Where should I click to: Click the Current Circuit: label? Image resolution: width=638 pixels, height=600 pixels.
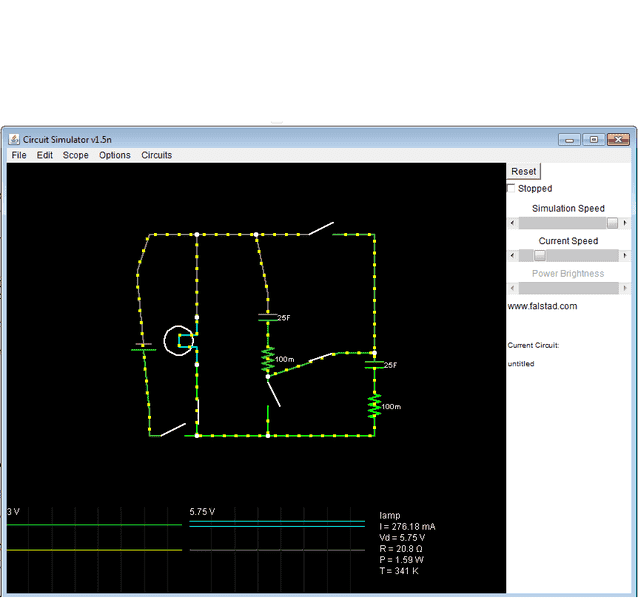[x=533, y=345]
